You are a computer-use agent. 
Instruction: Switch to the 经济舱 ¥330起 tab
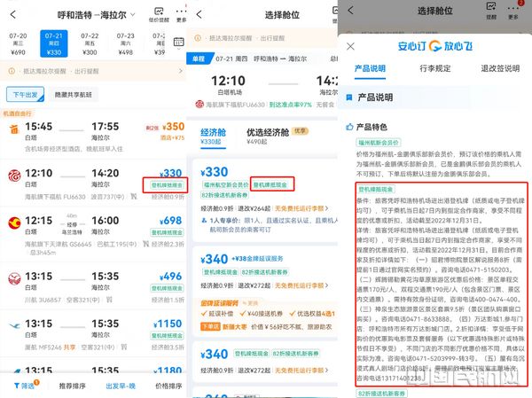(213, 137)
